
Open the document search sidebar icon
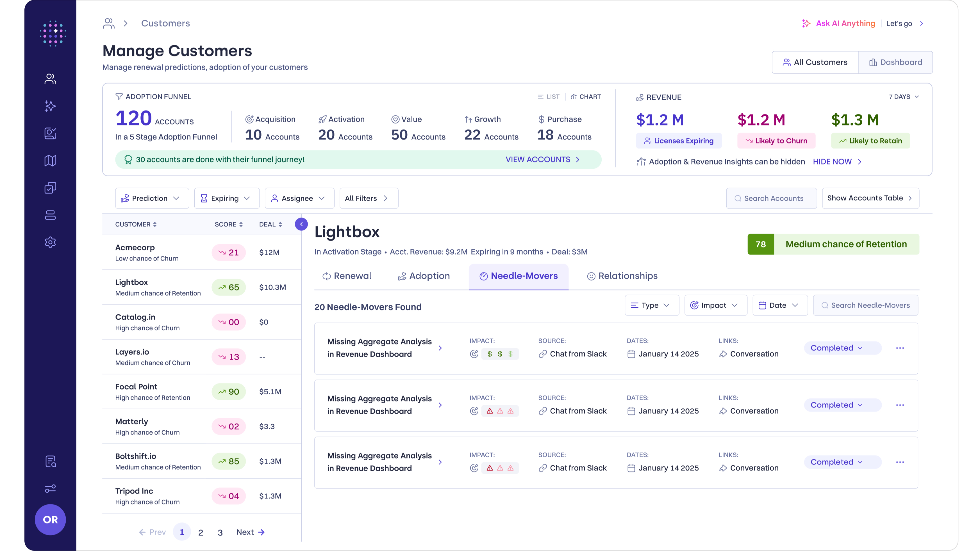[x=50, y=461]
